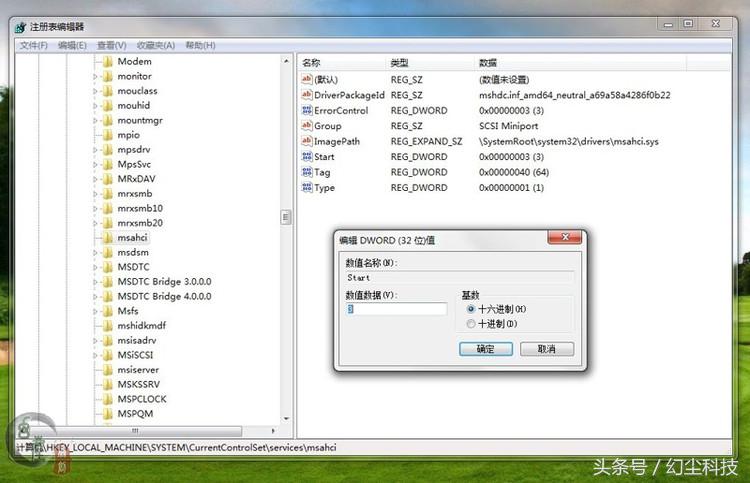
Task: Click the MpsSvc folder icon
Action: coord(108,164)
